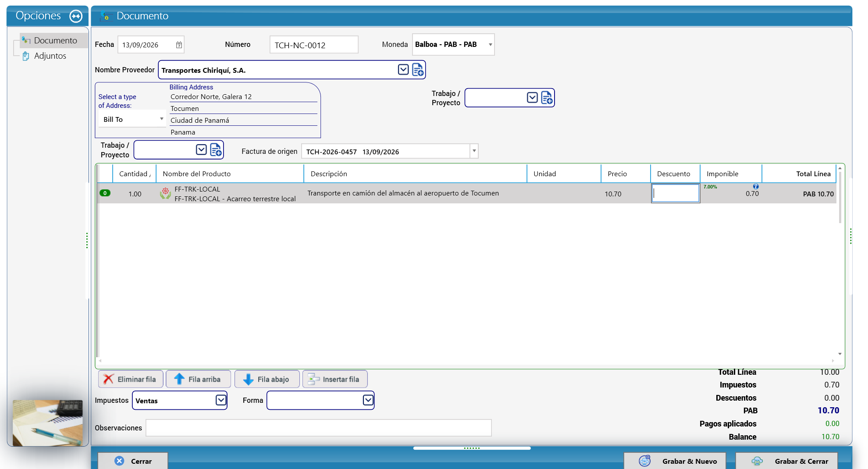
Task: Expand Bill To address type dropdown
Action: coord(161,119)
